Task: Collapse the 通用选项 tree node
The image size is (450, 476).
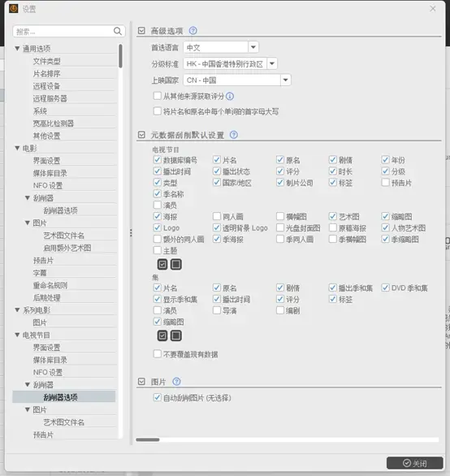Action: pyautogui.click(x=17, y=49)
